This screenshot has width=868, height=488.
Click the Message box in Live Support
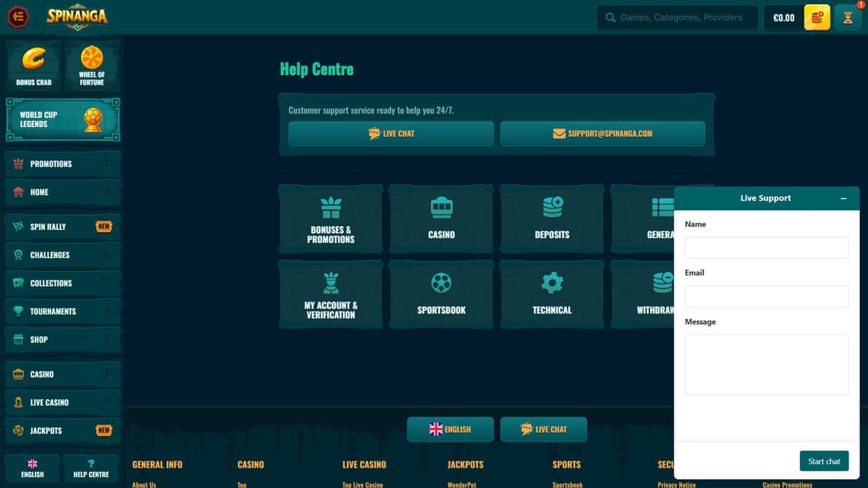767,364
